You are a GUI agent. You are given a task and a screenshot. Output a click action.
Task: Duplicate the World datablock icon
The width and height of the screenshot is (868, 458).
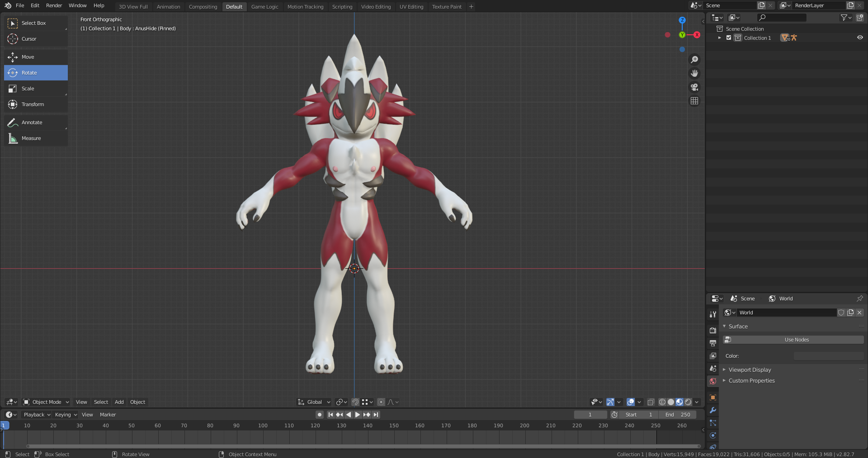(850, 313)
